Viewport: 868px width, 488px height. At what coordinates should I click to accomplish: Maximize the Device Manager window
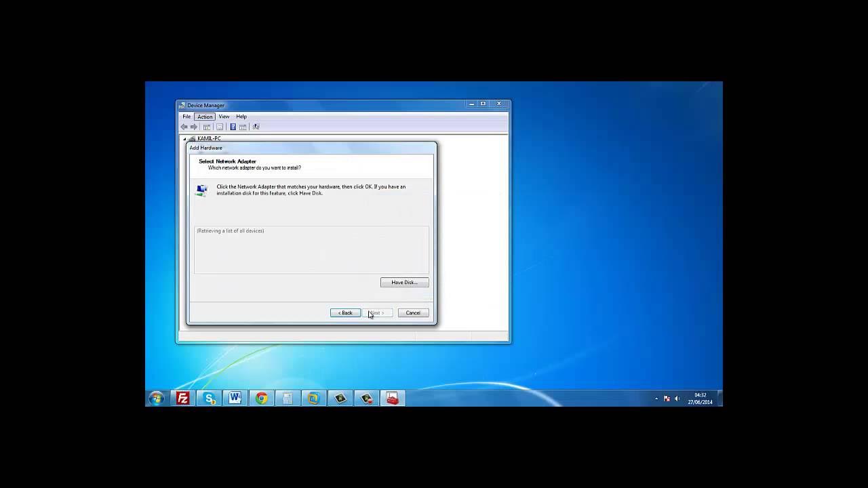483,104
